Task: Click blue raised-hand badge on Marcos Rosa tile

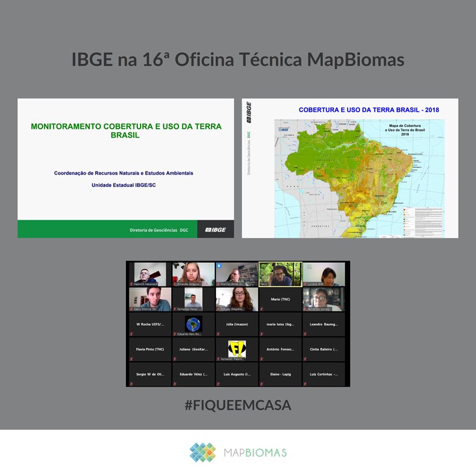Action: pyautogui.click(x=219, y=266)
